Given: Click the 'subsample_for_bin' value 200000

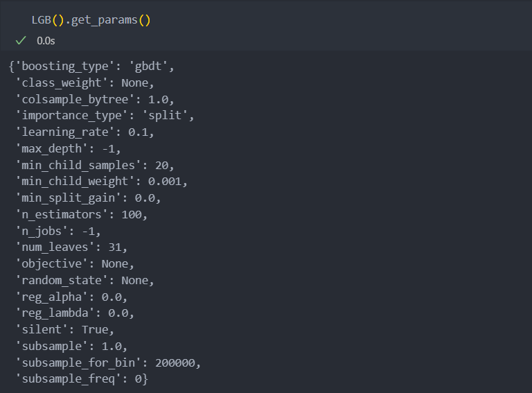Looking at the screenshot, I should 175,363.
